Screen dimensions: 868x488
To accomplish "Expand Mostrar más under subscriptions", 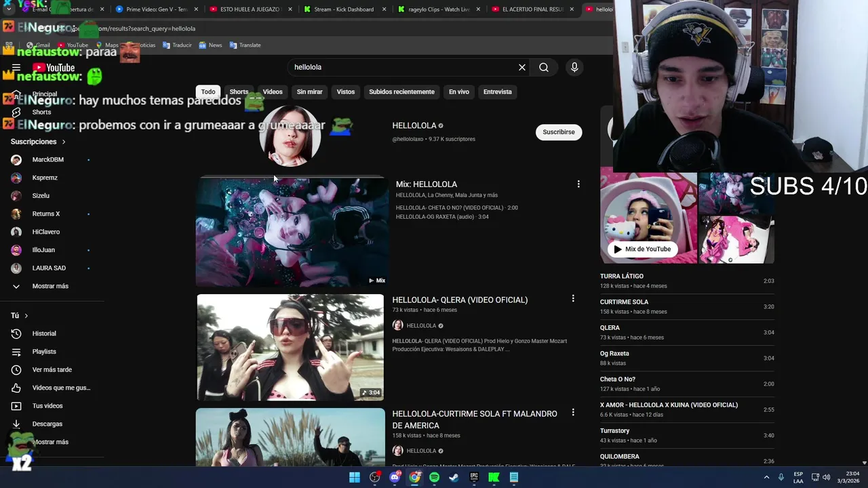I will click(52, 286).
